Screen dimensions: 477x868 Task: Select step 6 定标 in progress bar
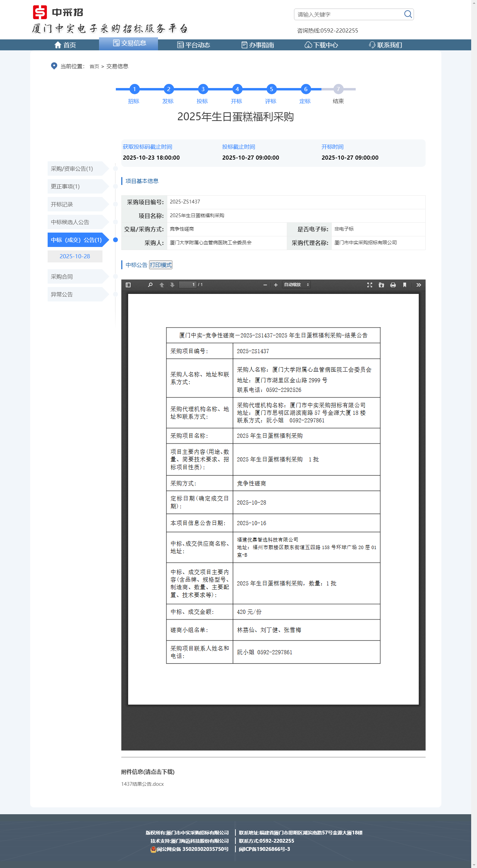point(306,89)
